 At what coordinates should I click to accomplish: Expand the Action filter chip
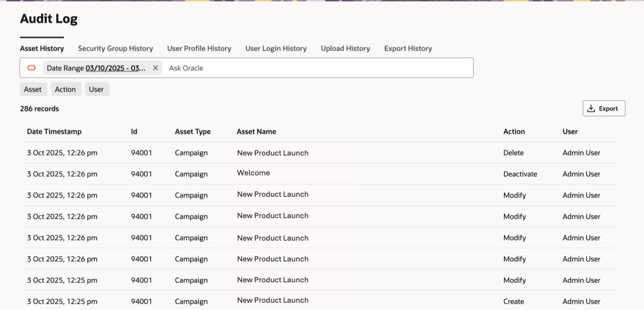click(66, 89)
